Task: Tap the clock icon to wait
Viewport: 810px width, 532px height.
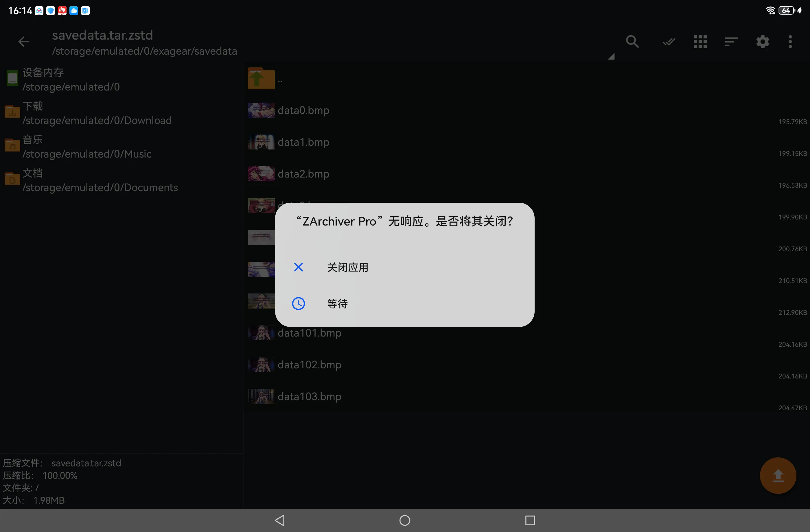Action: pyautogui.click(x=299, y=303)
